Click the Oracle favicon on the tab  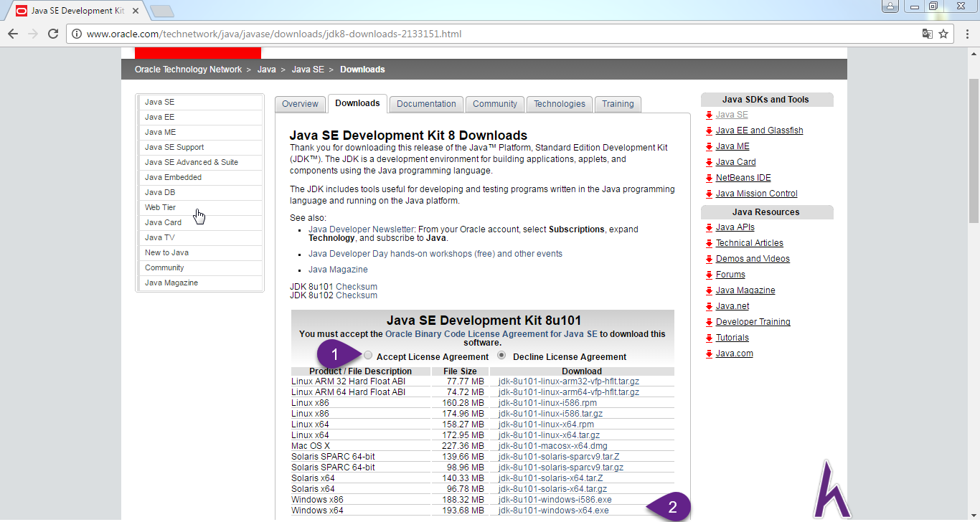(22, 11)
